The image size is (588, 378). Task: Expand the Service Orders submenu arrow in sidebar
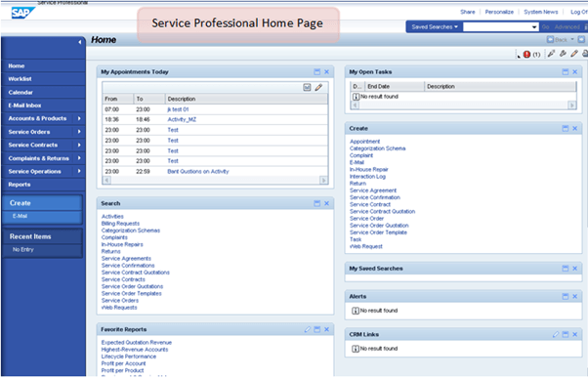pos(79,132)
